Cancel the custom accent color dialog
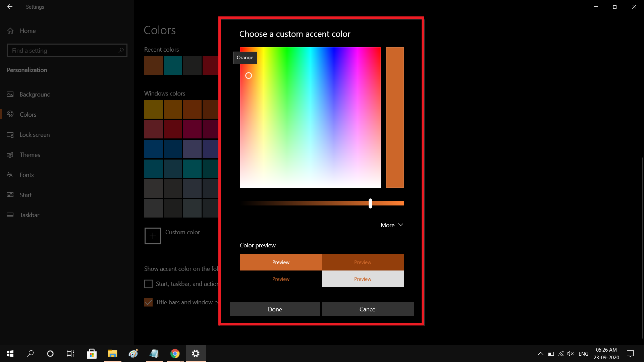Viewport: 644px width, 362px height. click(368, 309)
